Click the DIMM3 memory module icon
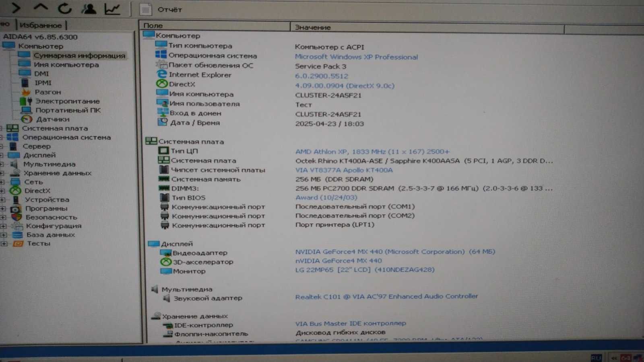The height and width of the screenshot is (362, 644). coord(164,188)
